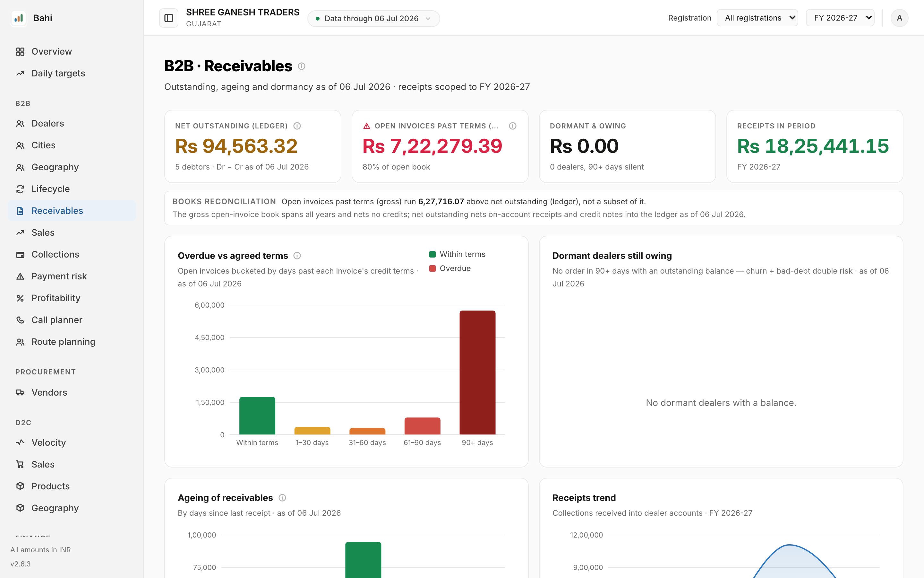
Task: Click the Cities people icon
Action: [20, 145]
